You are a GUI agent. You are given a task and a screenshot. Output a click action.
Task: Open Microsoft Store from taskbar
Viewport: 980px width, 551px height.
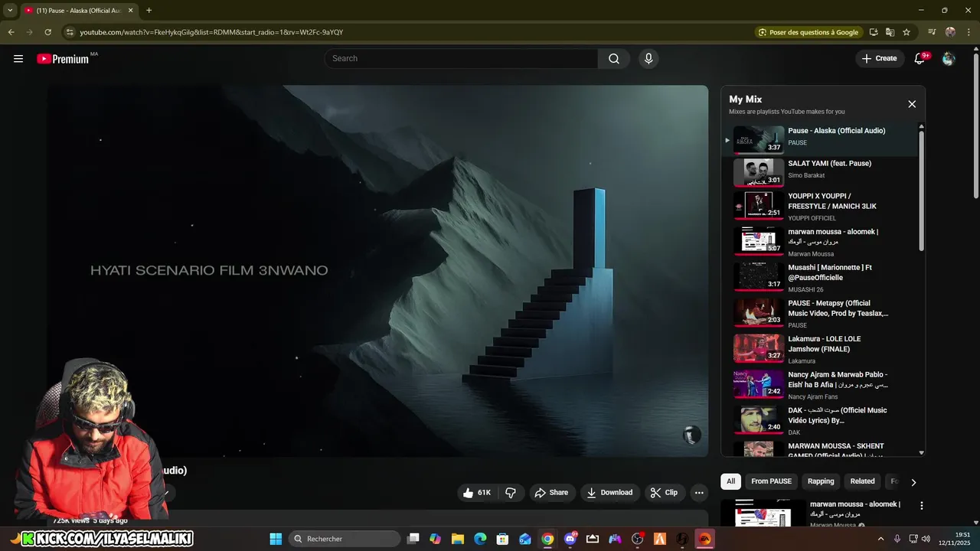coord(502,539)
